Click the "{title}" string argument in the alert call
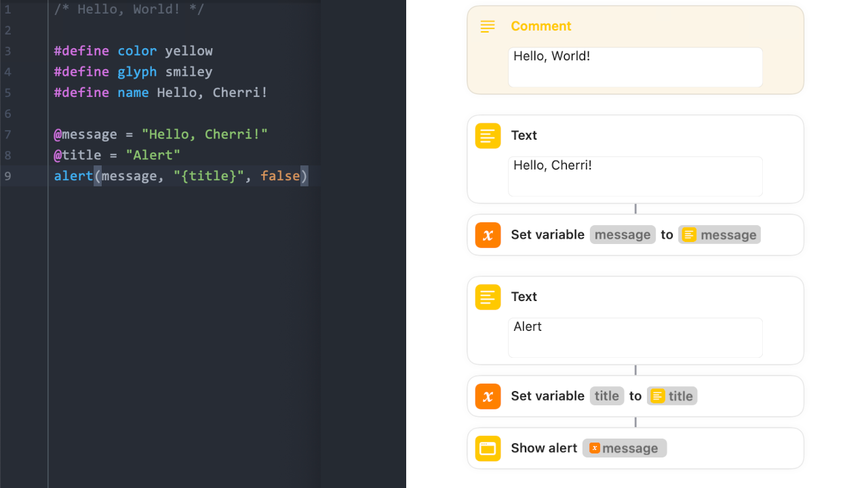868x488 pixels. 208,176
